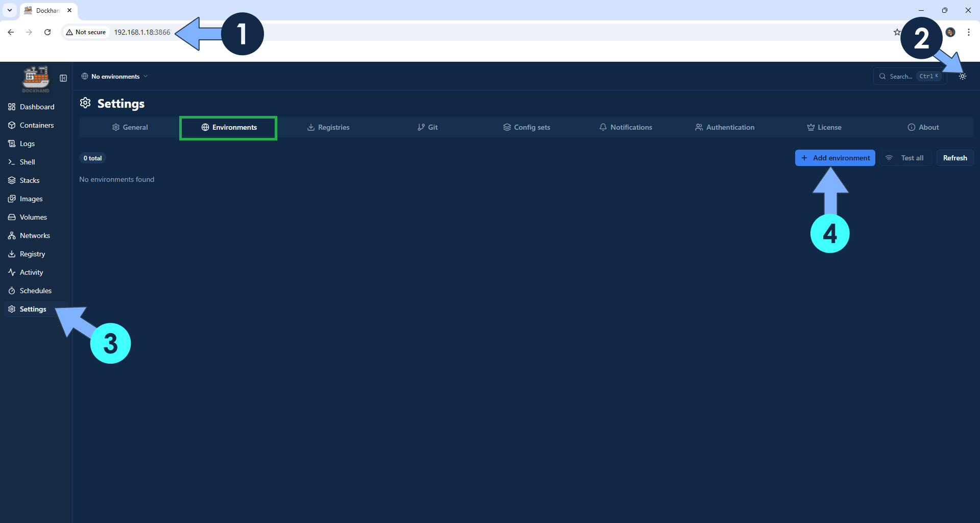Open the browser options menu

click(968, 32)
